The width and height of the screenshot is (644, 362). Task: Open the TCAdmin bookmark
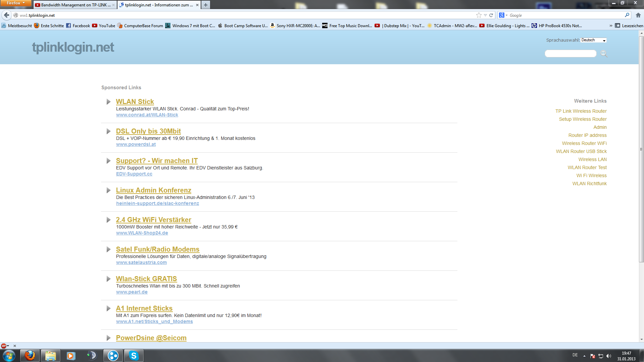pos(452,25)
